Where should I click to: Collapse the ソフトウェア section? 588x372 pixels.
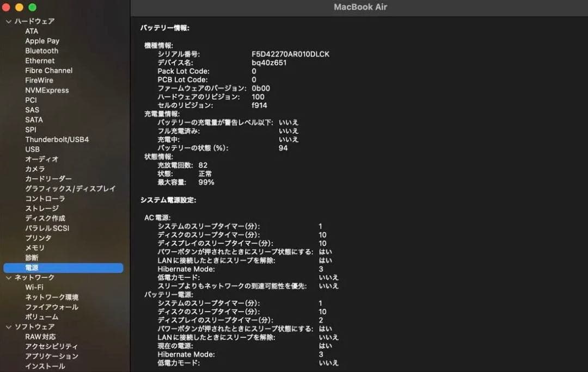pyautogui.click(x=8, y=326)
